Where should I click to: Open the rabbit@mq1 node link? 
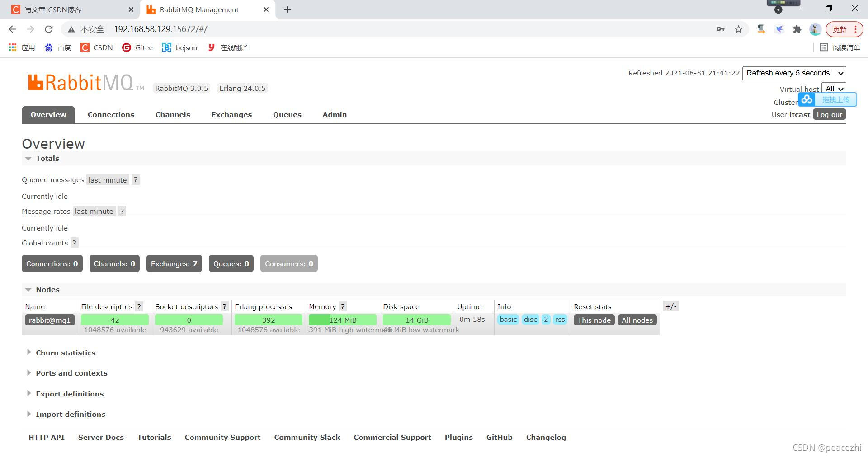[50, 320]
